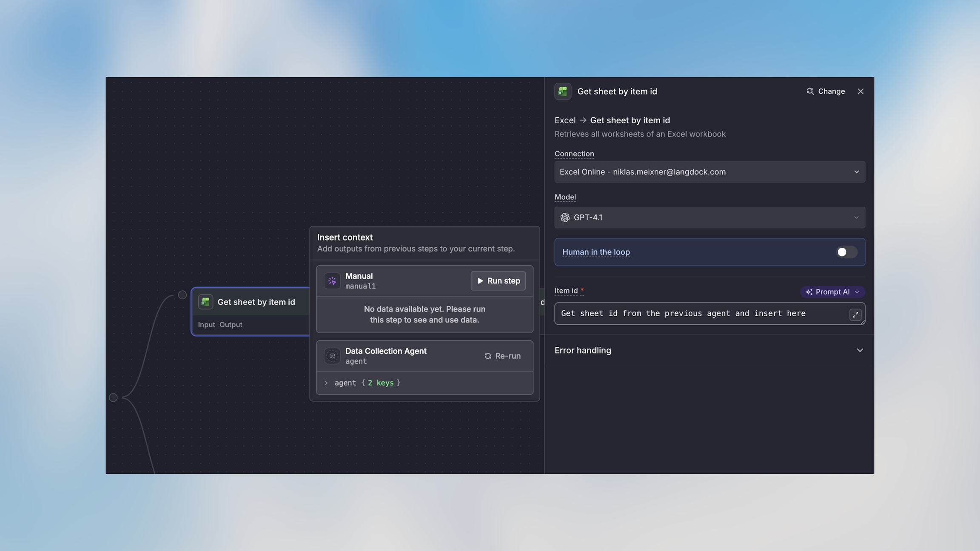Viewport: 980px width, 551px height.
Task: Expand the Item id editor icon
Action: point(855,315)
